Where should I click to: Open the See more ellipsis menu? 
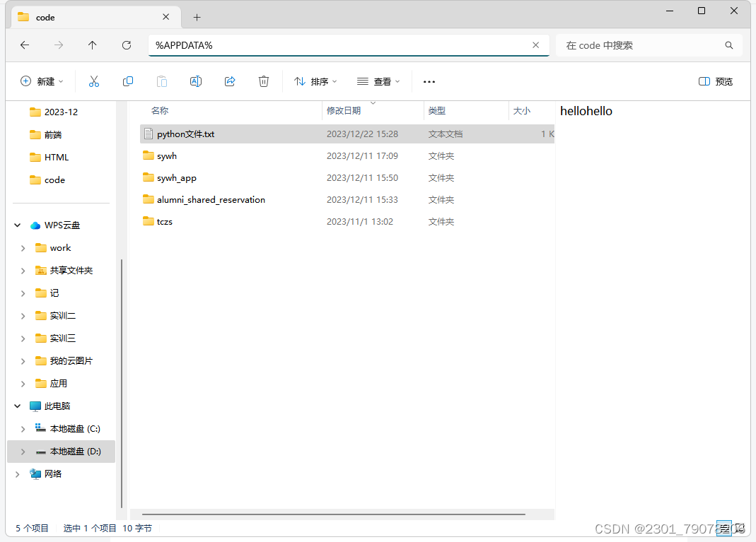pos(429,82)
